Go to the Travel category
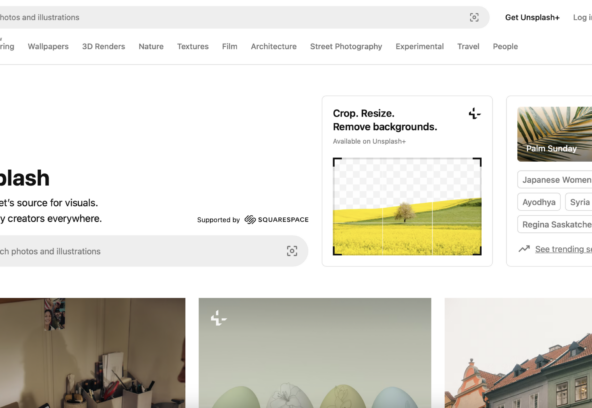592x408 pixels. tap(468, 46)
